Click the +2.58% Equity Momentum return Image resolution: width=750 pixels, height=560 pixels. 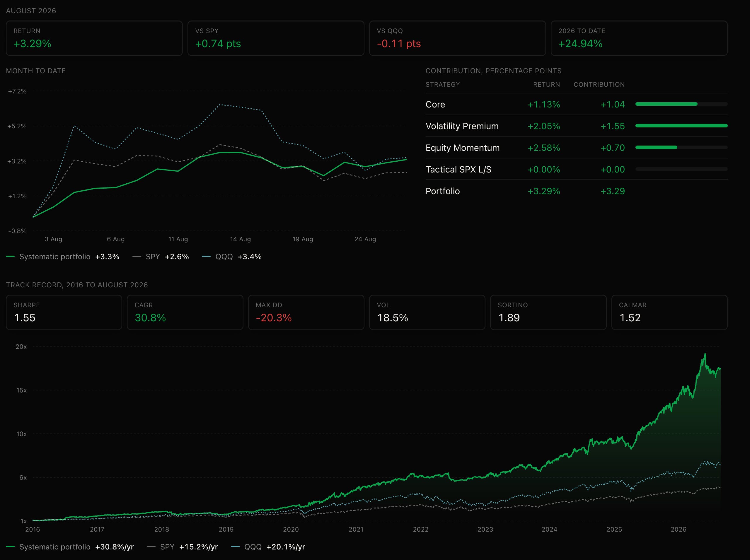[x=544, y=148]
